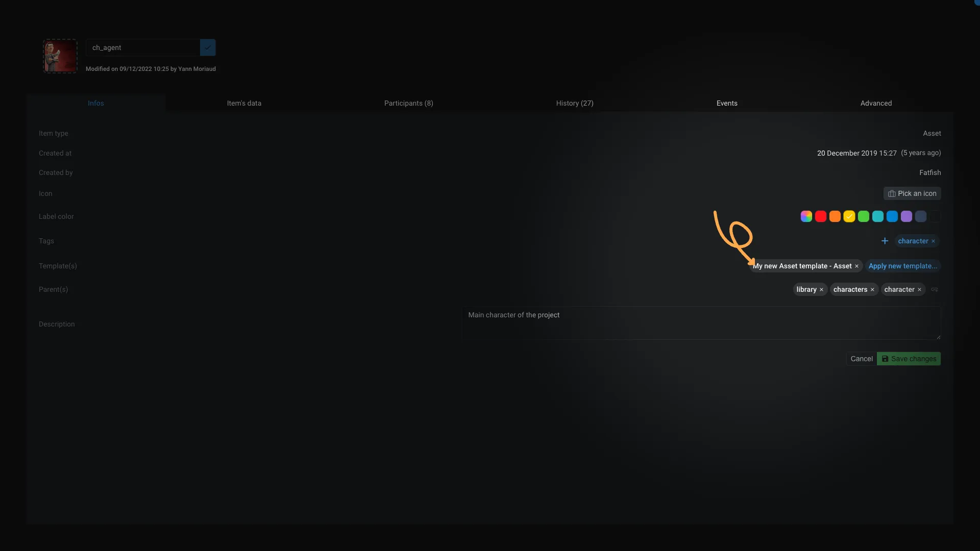This screenshot has height=551, width=980.
Task: Switch to the Events tab
Action: point(726,103)
